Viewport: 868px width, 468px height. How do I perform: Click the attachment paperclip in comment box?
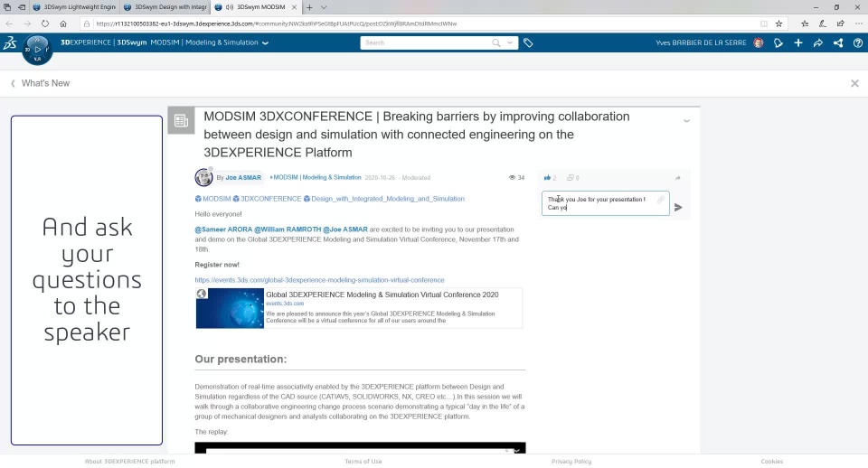660,199
